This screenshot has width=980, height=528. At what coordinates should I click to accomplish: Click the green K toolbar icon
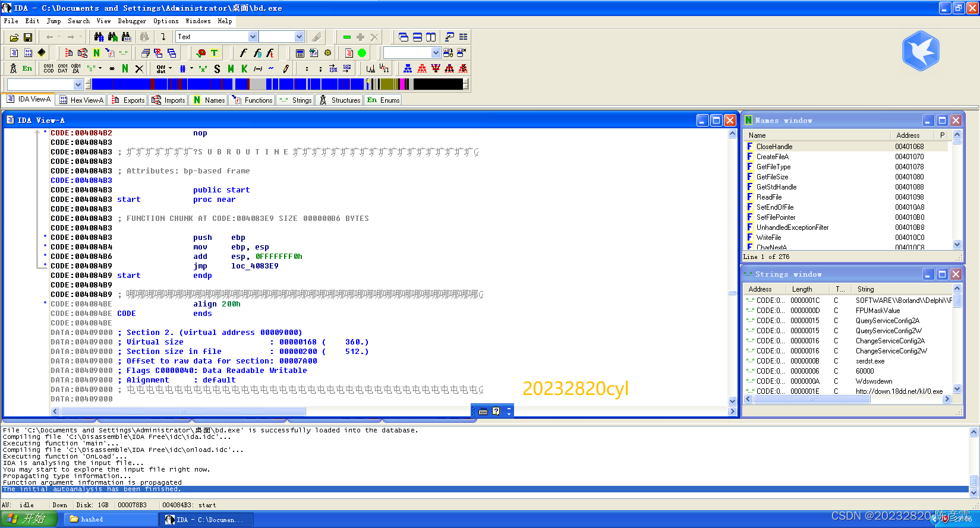[x=244, y=69]
